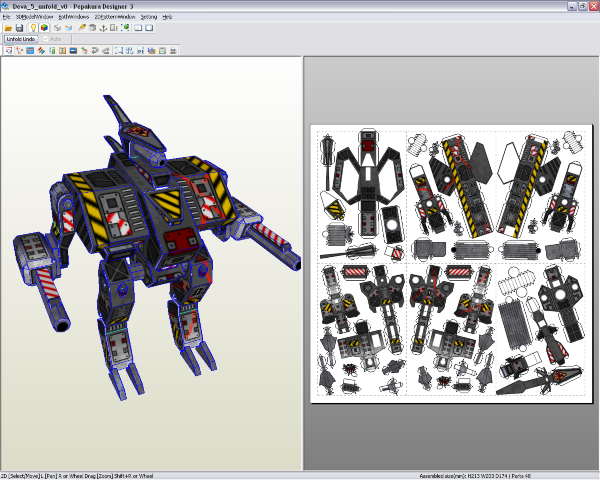
Task: Click the anchor icon in toolbar
Action: tap(103, 28)
